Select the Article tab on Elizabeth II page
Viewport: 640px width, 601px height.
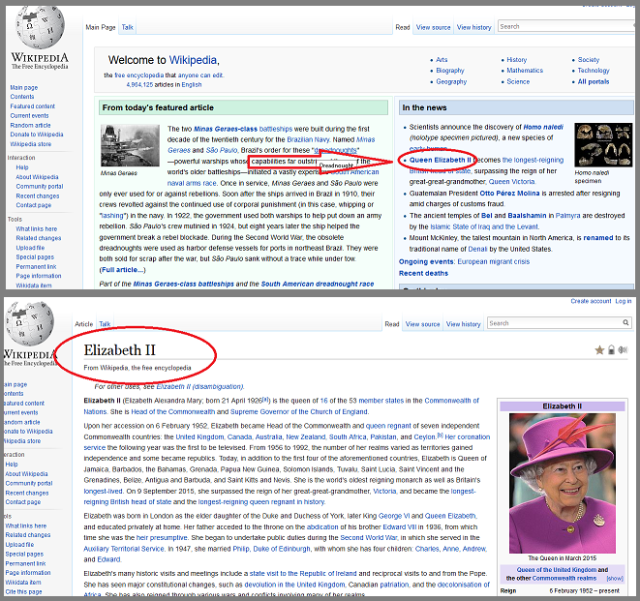point(84,324)
